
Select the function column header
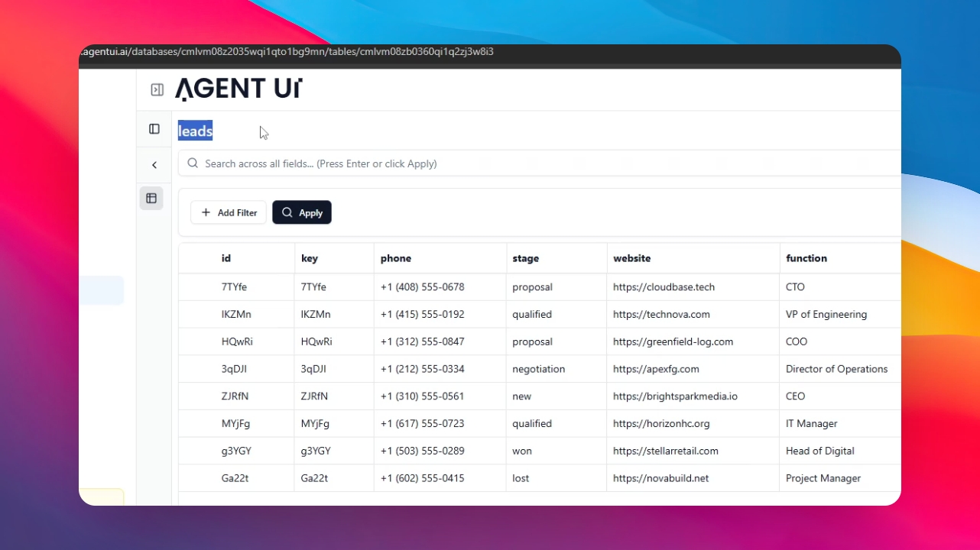(806, 258)
